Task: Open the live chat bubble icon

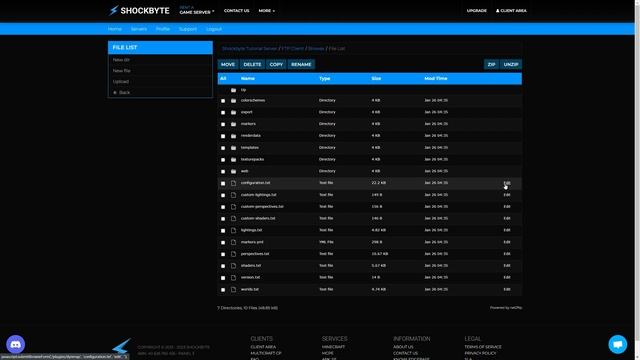Action: 618,344
